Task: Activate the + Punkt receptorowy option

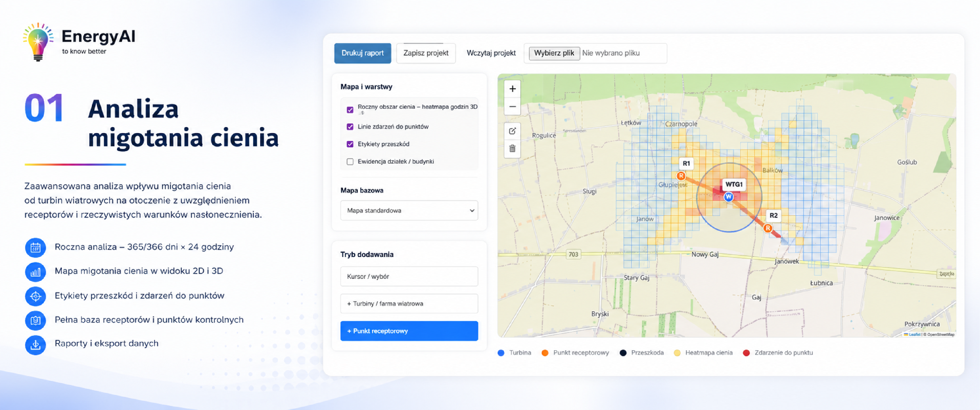Action: [x=409, y=331]
